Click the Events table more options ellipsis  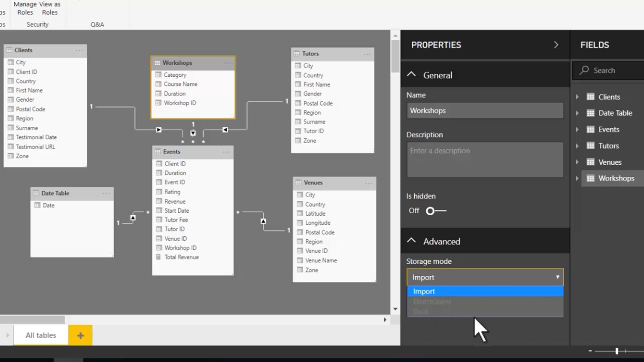click(x=226, y=152)
